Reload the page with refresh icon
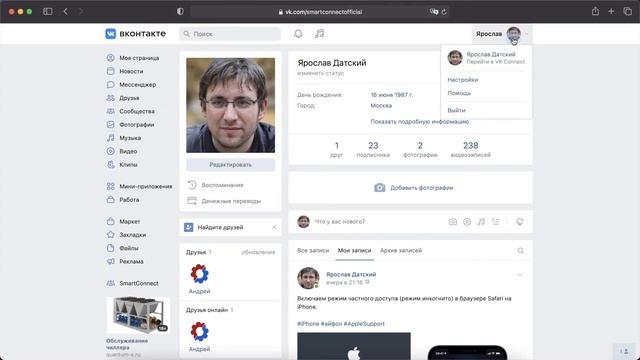The width and height of the screenshot is (640, 360). point(444,12)
